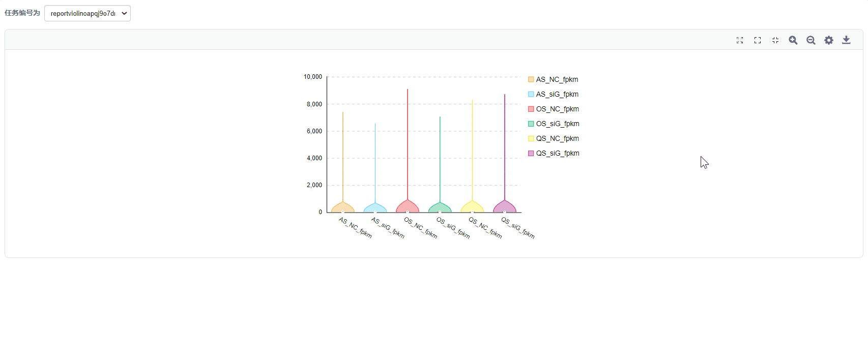Image resolution: width=868 pixels, height=354 pixels.
Task: Click the OS_NC_fpkm legend label
Action: pos(558,109)
